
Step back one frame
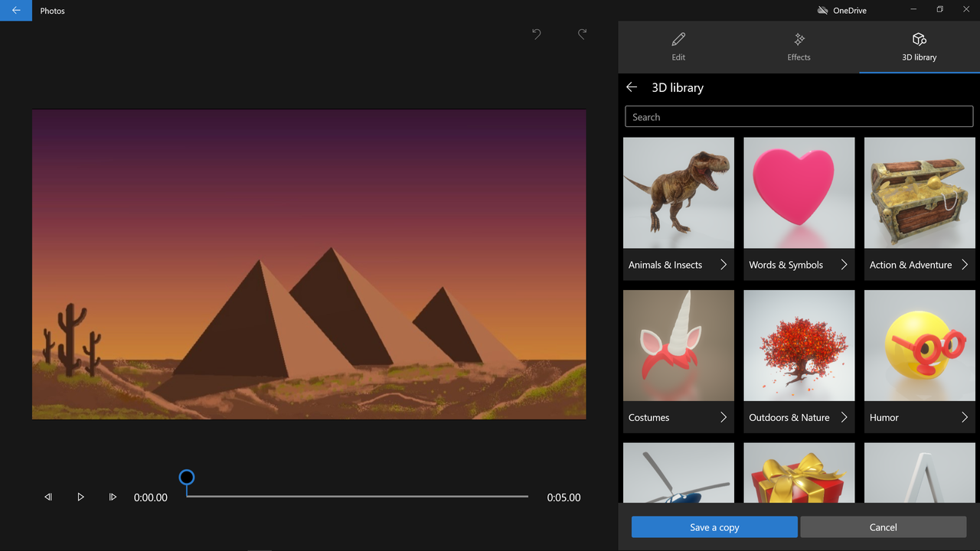[48, 497]
